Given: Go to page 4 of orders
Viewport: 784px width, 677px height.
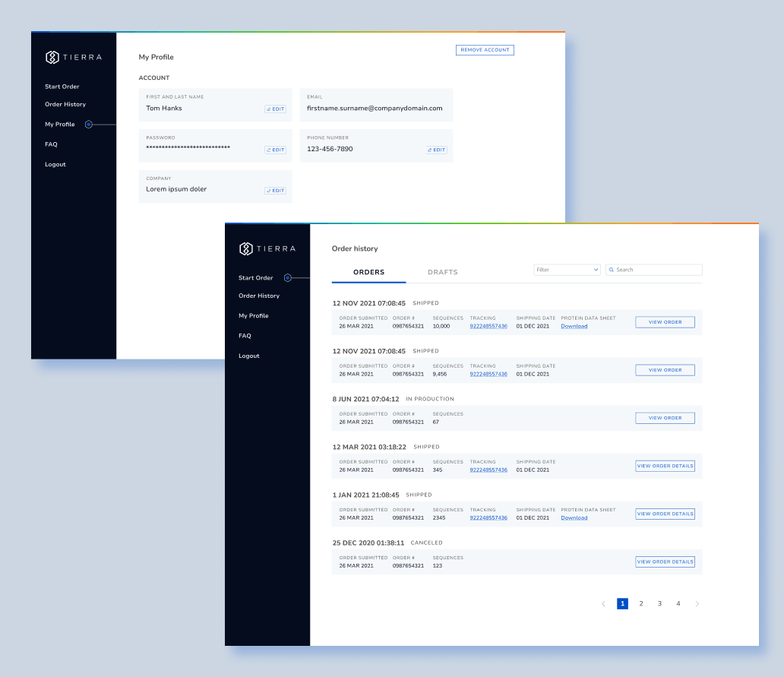Looking at the screenshot, I should 678,603.
